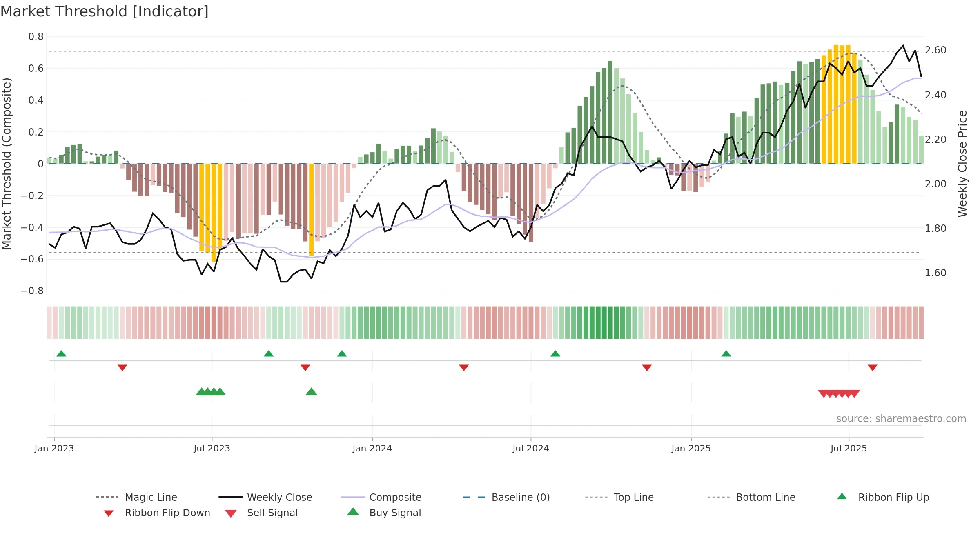Toggle the Top Line legend entry
980x551 pixels.
(x=619, y=497)
